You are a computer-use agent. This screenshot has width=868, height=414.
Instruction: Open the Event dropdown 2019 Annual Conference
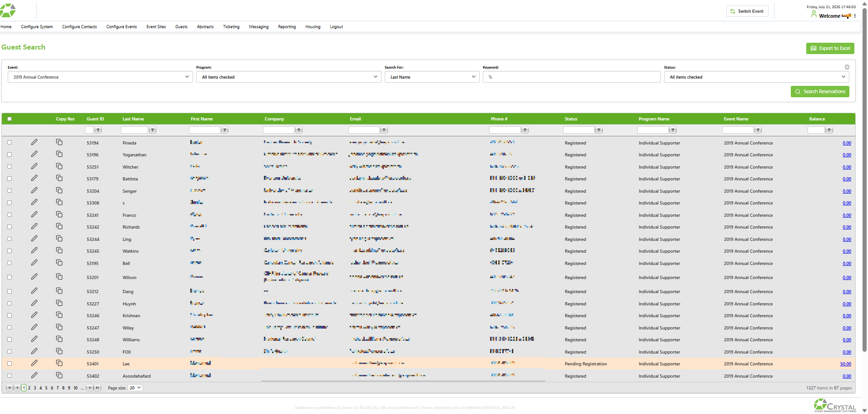coord(100,77)
